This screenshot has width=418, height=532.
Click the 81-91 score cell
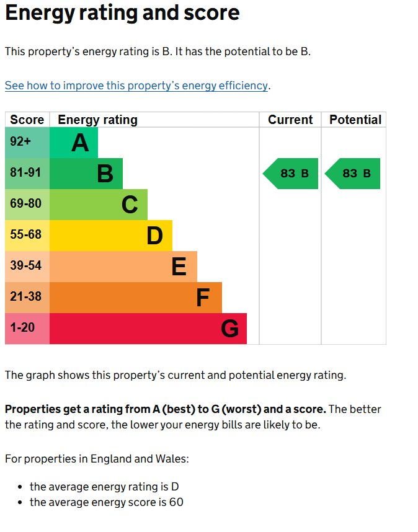coord(27,174)
